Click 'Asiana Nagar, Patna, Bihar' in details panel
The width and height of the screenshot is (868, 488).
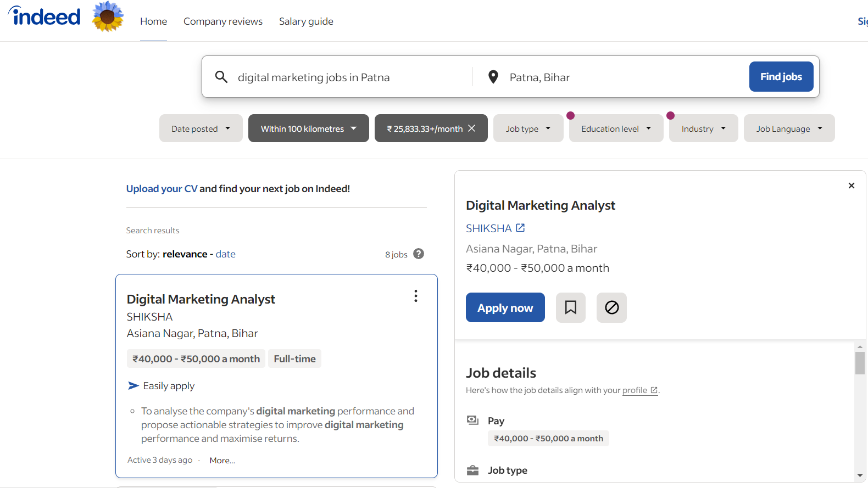click(531, 249)
